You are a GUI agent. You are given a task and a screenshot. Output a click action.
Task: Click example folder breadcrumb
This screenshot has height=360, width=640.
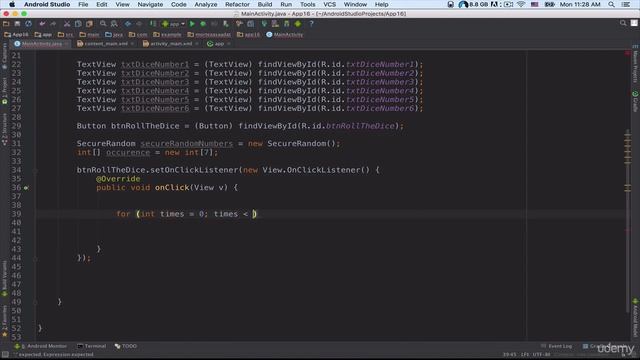click(x=167, y=35)
